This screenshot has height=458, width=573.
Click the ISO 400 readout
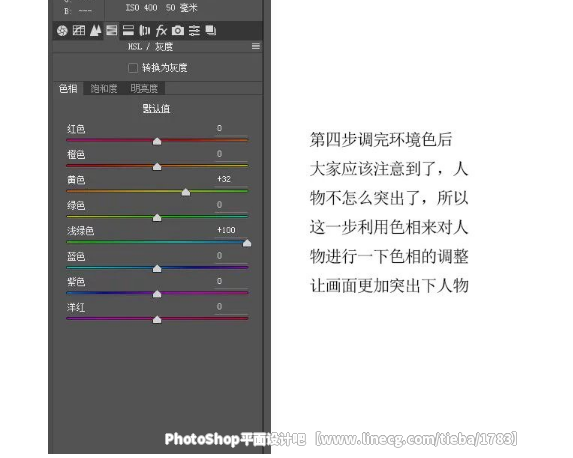click(141, 8)
